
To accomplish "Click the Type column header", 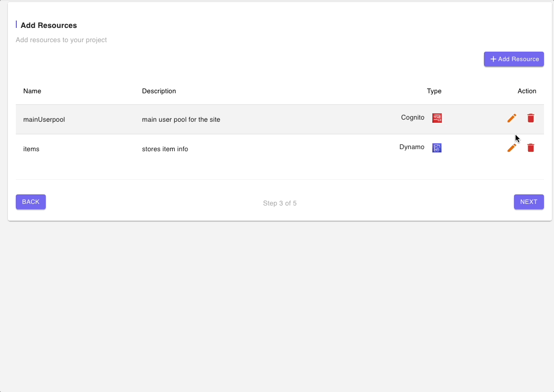I will click(434, 91).
